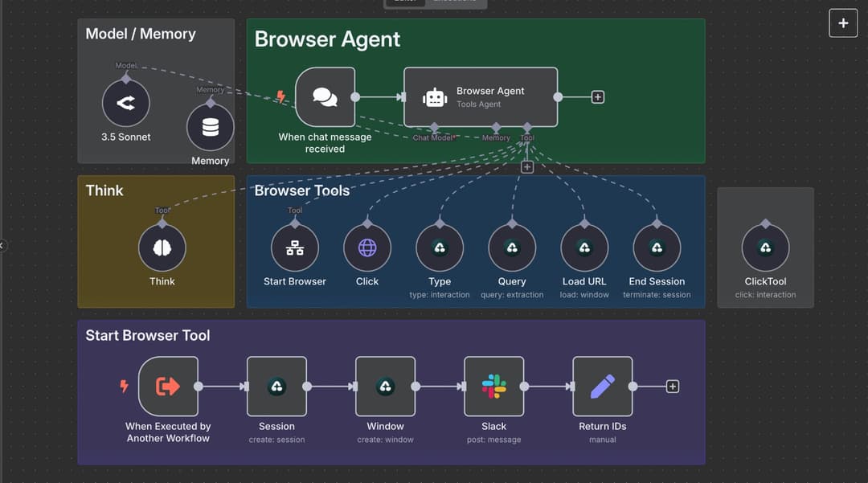Select the 3.5 Sonnet model node

[x=125, y=102]
